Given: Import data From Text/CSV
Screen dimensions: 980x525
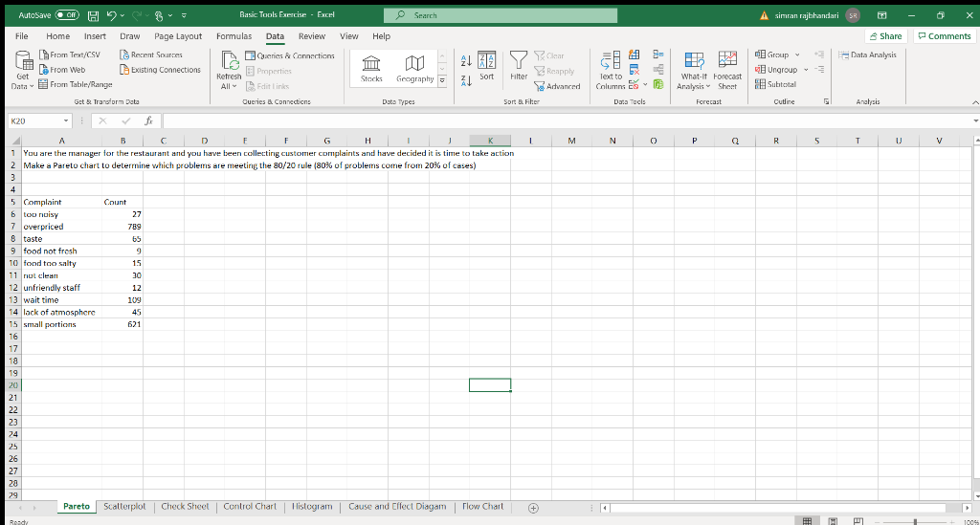Looking at the screenshot, I should 69,55.
